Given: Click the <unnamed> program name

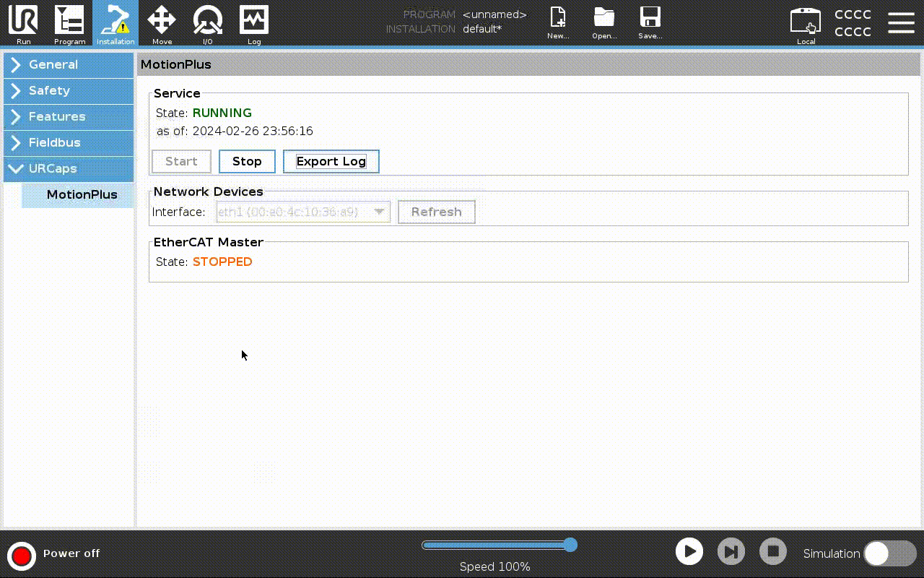Looking at the screenshot, I should 494,14.
